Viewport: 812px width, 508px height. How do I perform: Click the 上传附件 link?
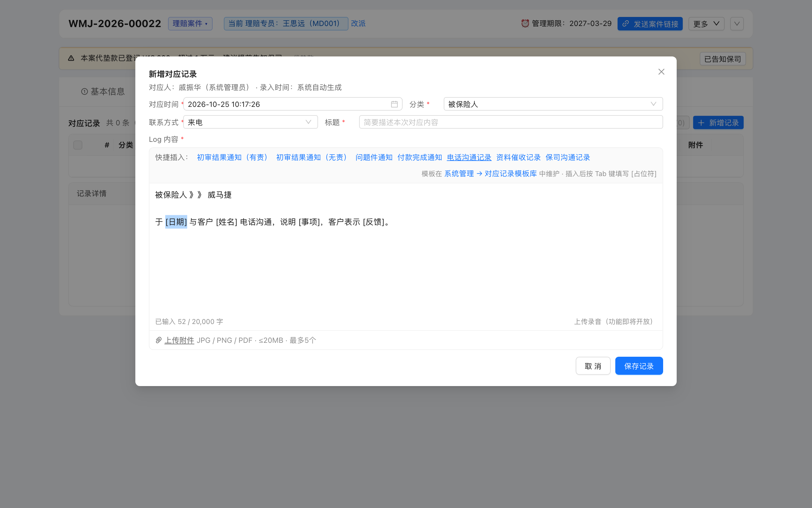pos(179,340)
